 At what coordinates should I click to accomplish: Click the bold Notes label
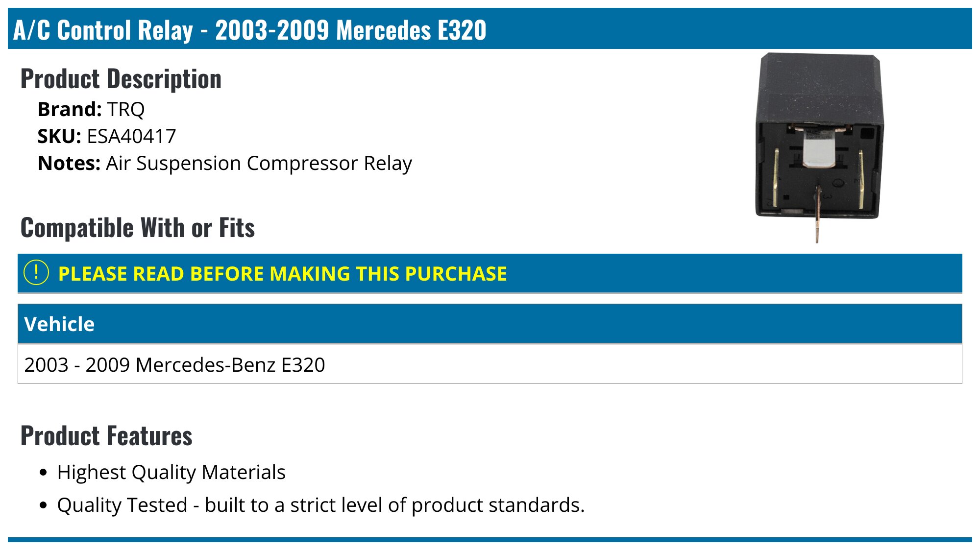coord(69,163)
